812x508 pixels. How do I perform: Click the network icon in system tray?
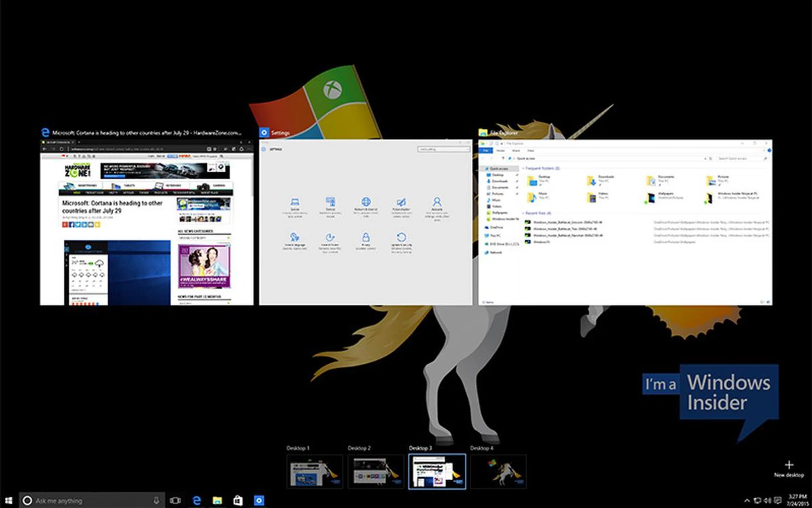757,500
